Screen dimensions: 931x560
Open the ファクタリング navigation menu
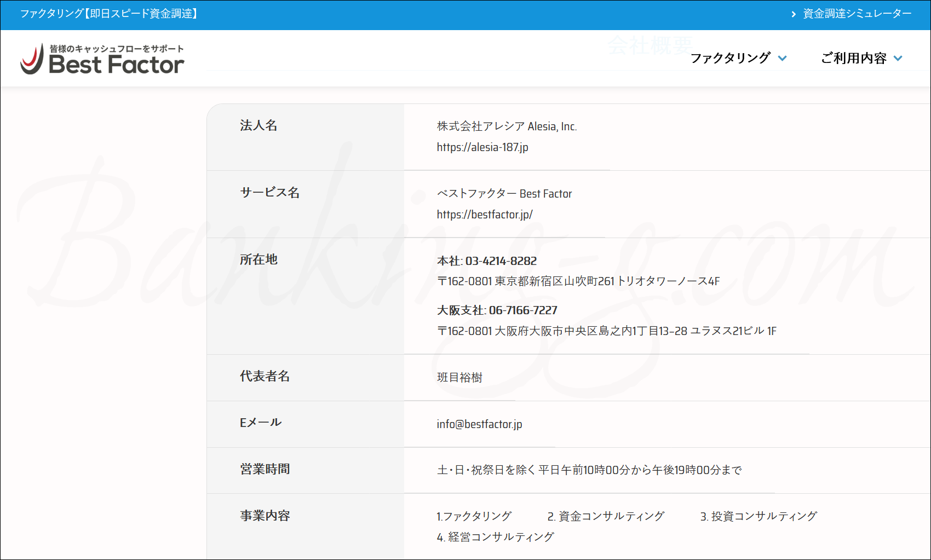[x=731, y=58]
